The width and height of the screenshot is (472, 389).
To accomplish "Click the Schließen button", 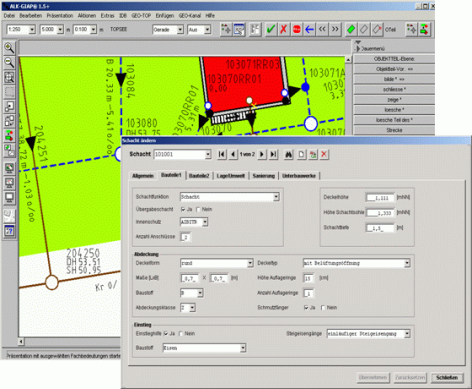I will (447, 377).
